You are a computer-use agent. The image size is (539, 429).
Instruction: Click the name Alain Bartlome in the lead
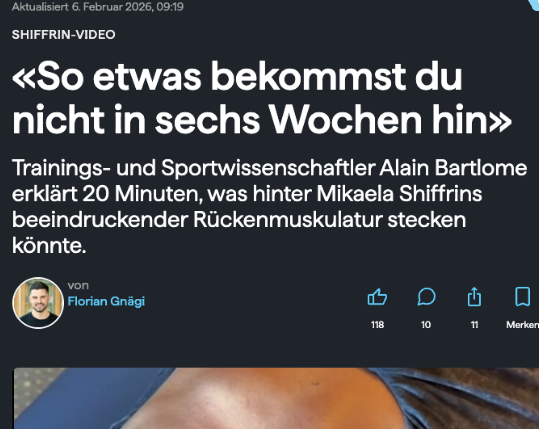453,168
